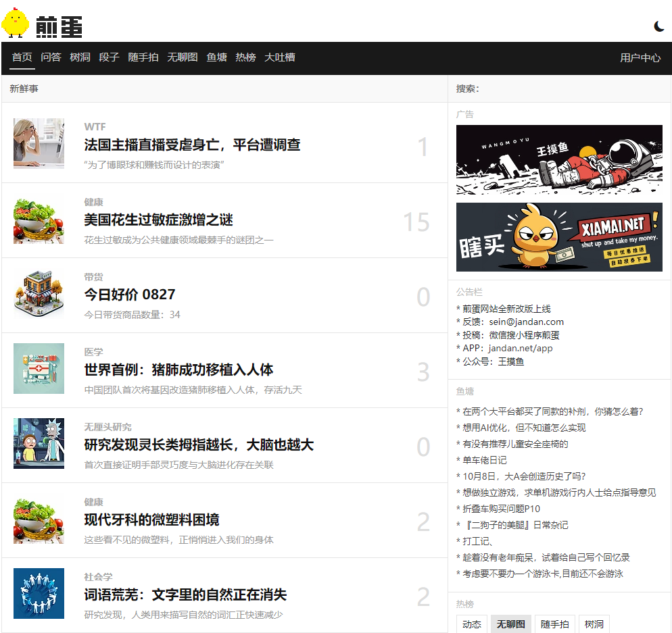Switch to the 树洞 section

point(80,57)
